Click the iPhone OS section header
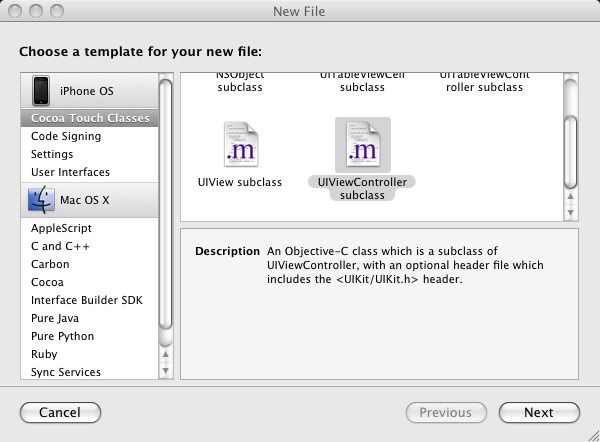Viewport: 600px width, 442px height. (x=90, y=91)
